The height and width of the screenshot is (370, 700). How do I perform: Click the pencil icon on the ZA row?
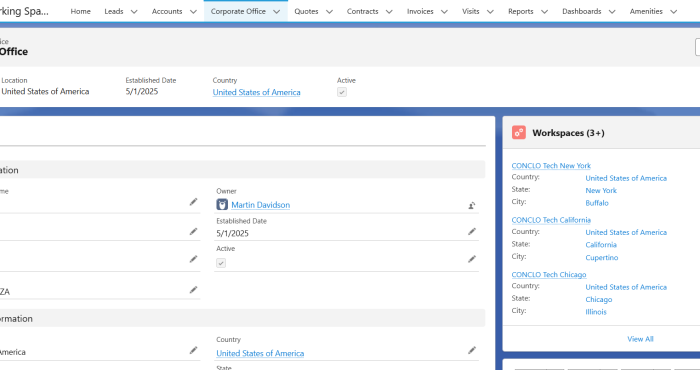193,290
